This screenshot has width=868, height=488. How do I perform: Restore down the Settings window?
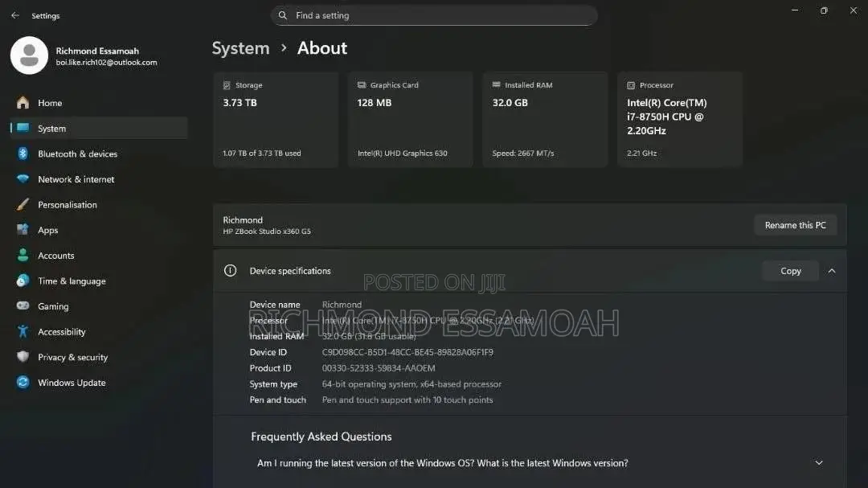[825, 10]
